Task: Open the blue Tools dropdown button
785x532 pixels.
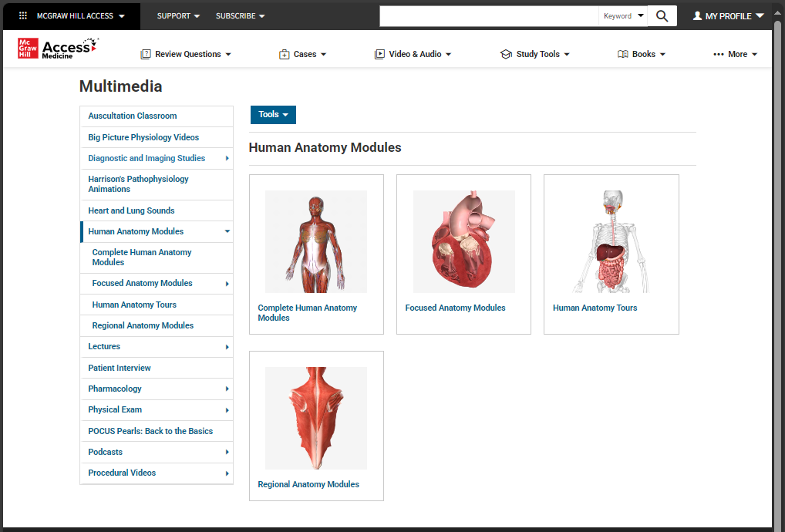Action: click(273, 115)
